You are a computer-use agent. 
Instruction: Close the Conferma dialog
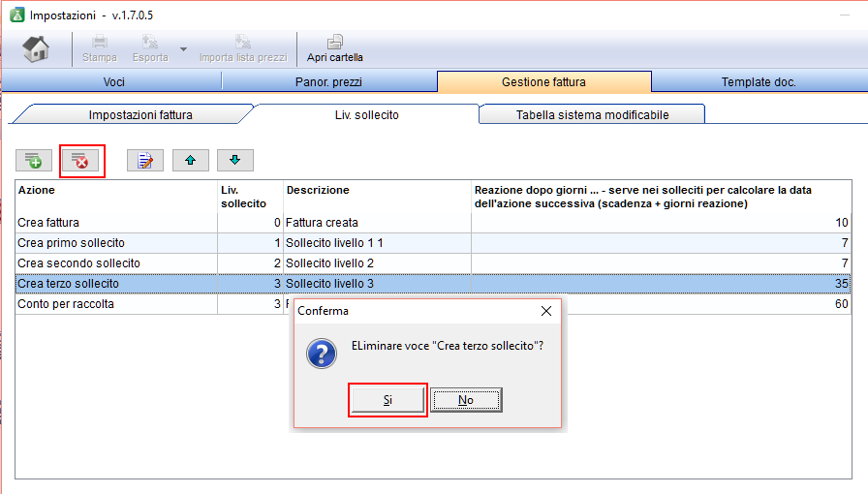(x=545, y=311)
